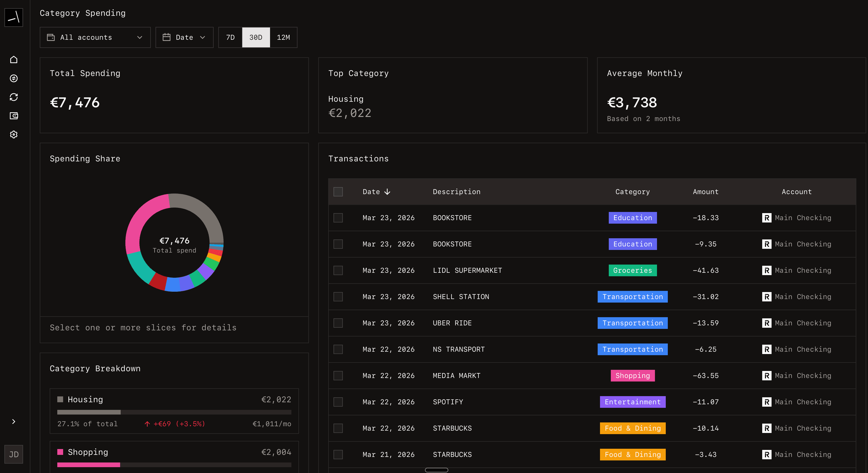Select the transfers icon in the sidebar
The width and height of the screenshot is (868, 473).
pyautogui.click(x=13, y=78)
